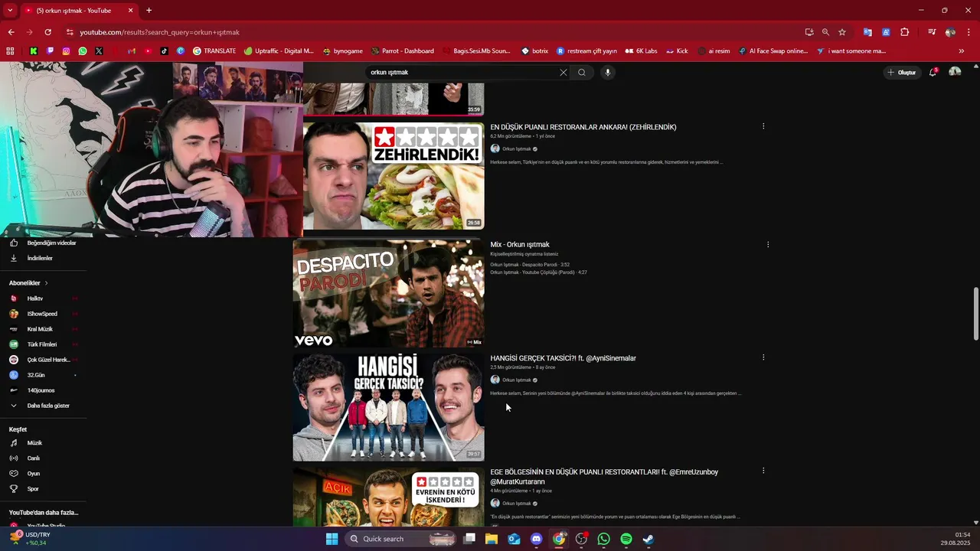Screen dimensions: 980x551
Task: Open the Mix - Orkun ışıtmak playlist title
Action: [520, 245]
